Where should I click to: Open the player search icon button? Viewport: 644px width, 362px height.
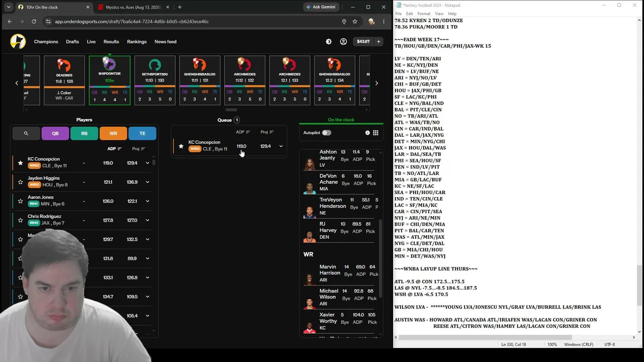(x=26, y=133)
